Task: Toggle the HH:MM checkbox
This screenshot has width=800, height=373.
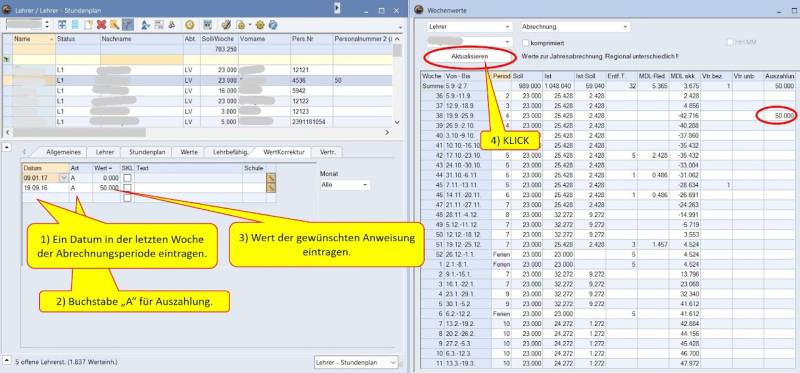Action: (731, 43)
